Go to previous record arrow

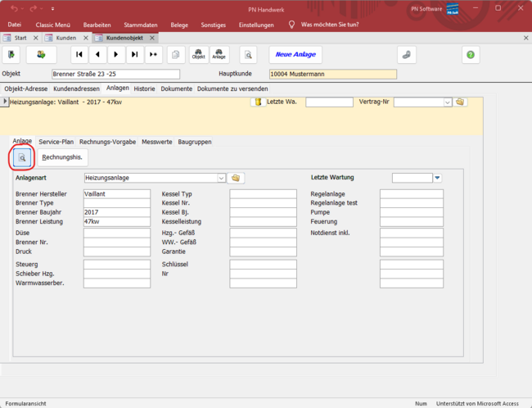tap(97, 55)
